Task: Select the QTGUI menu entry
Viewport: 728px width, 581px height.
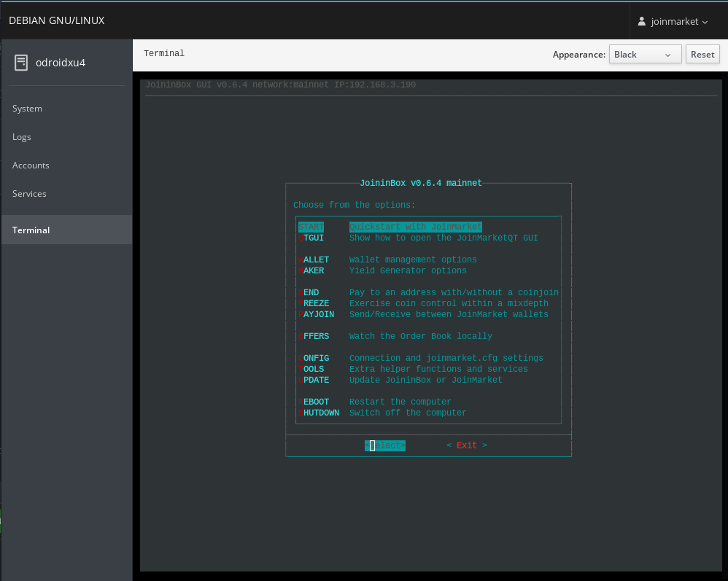Action: [x=311, y=238]
